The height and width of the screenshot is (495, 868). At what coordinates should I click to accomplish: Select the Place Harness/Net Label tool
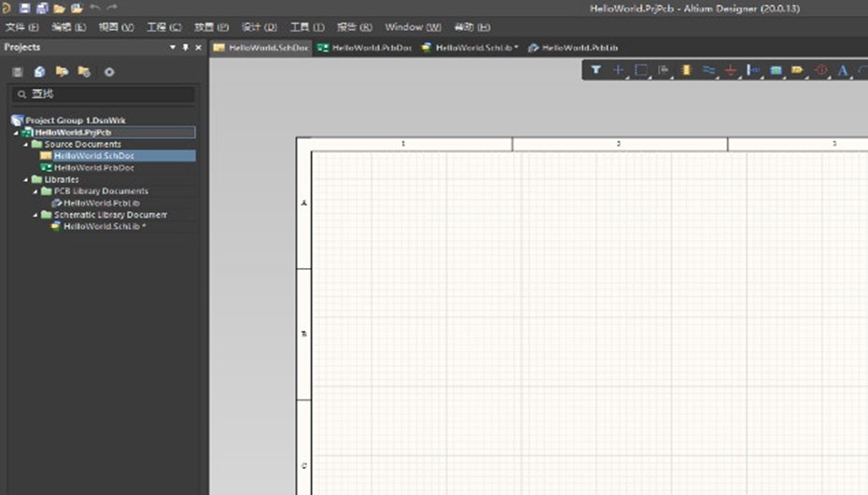point(753,70)
